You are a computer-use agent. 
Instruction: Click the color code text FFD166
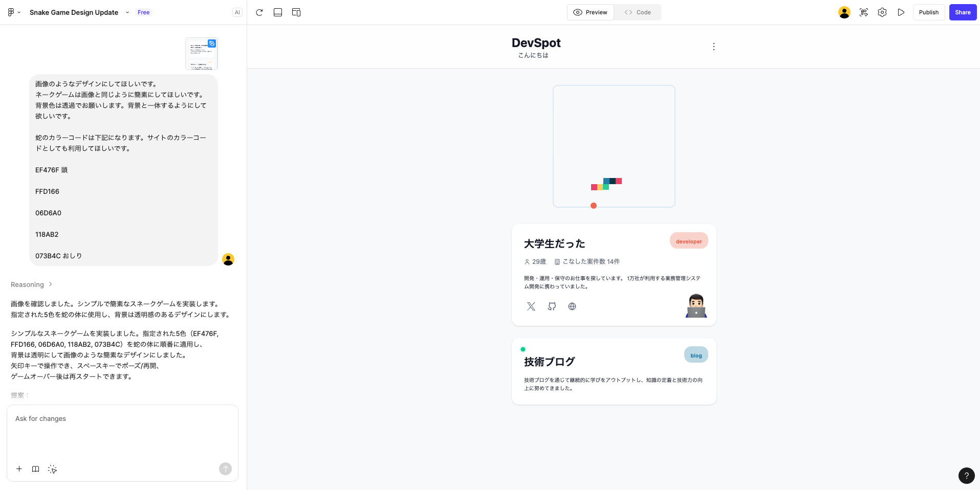(x=47, y=191)
